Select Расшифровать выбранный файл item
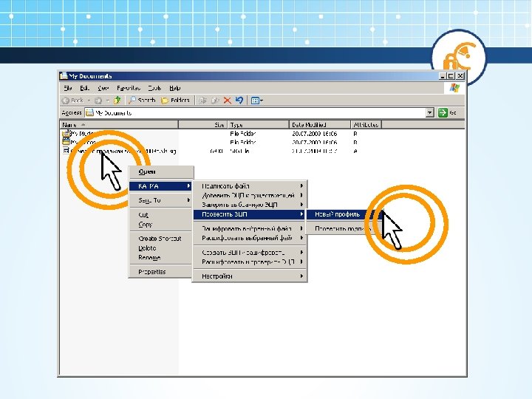The width and height of the screenshot is (532, 399). coord(250,238)
